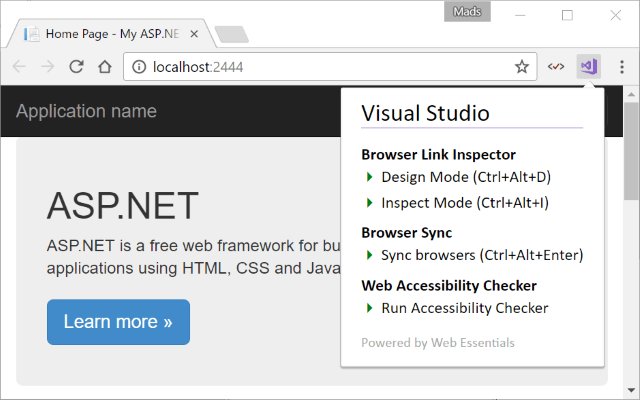Click the Visual Studio popup title

pos(425,113)
